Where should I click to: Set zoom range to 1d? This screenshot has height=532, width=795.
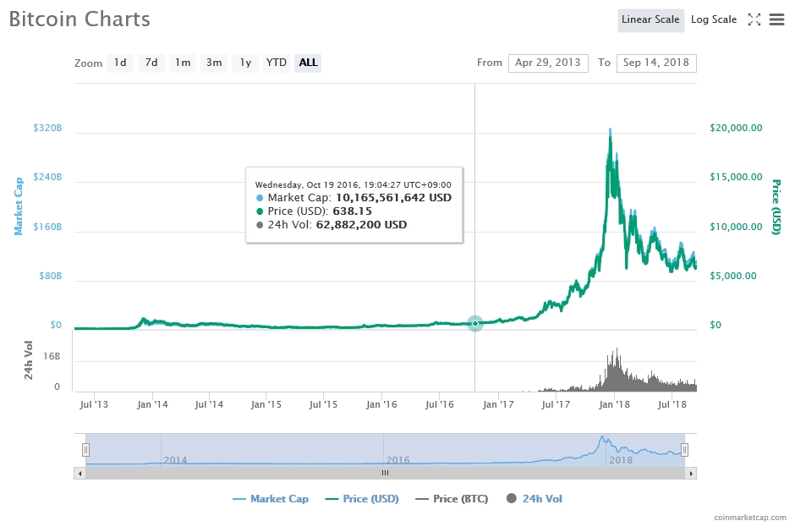coord(120,63)
